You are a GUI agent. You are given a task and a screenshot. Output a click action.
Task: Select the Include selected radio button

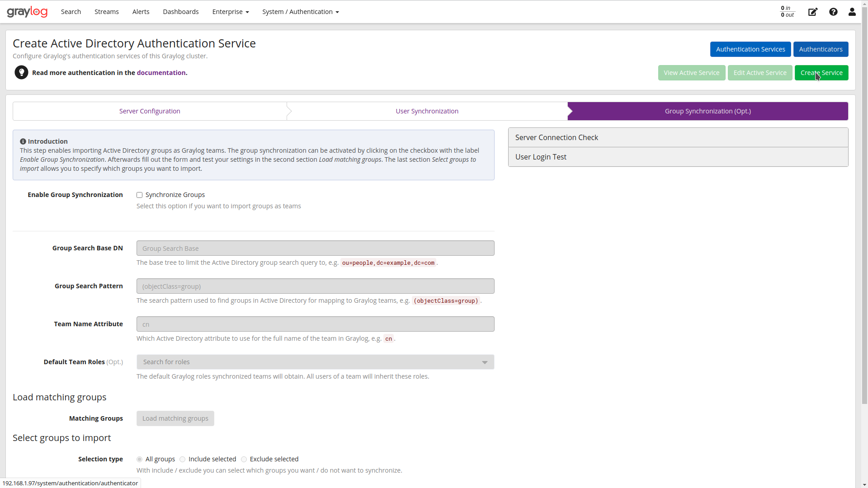(182, 459)
